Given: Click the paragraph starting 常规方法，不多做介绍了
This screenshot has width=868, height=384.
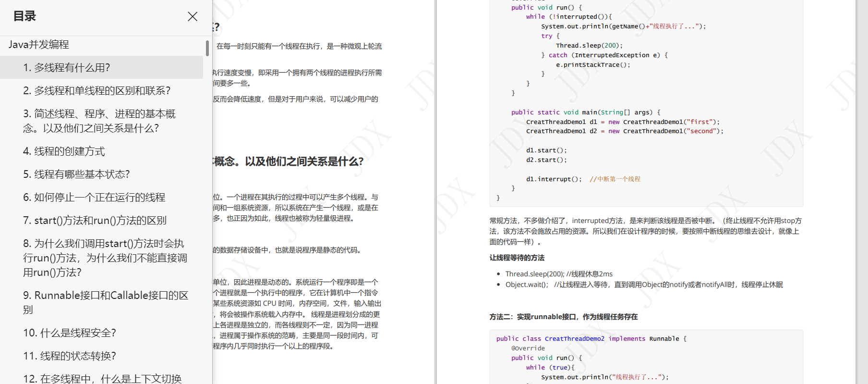Looking at the screenshot, I should [646, 232].
